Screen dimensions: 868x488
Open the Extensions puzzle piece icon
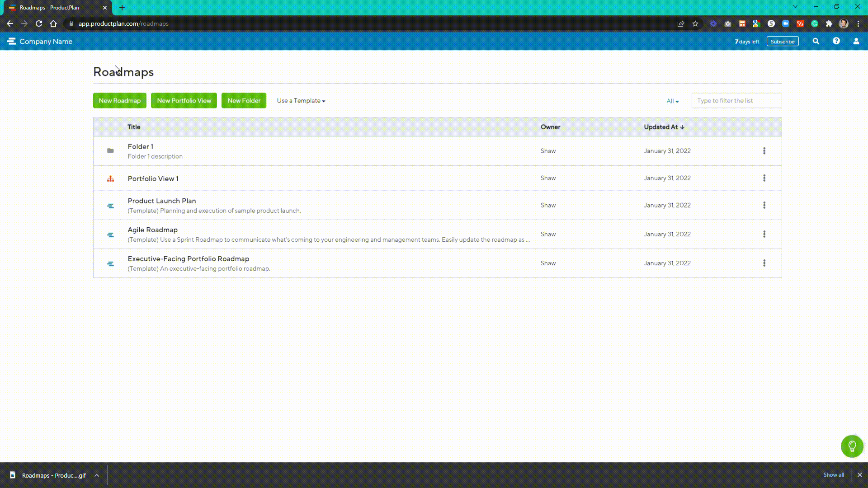[x=829, y=23]
